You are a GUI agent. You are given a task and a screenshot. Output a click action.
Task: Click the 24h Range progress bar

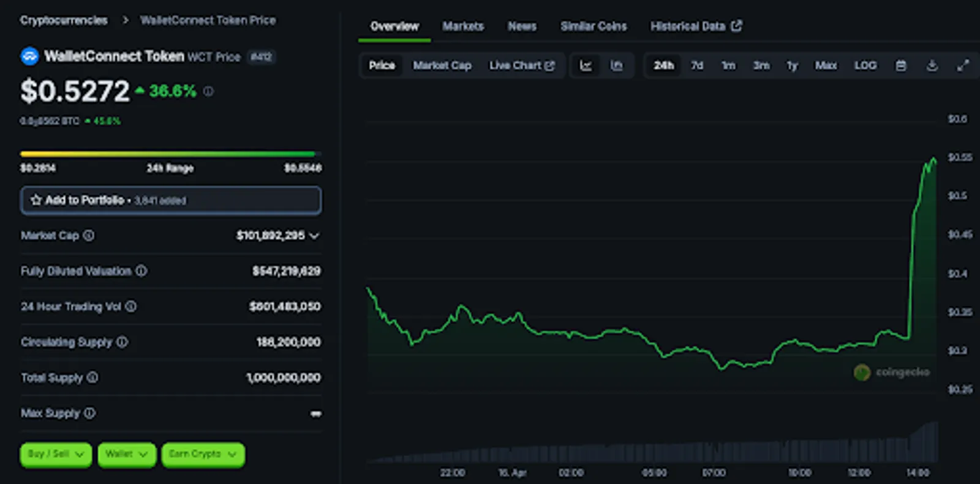pos(171,154)
